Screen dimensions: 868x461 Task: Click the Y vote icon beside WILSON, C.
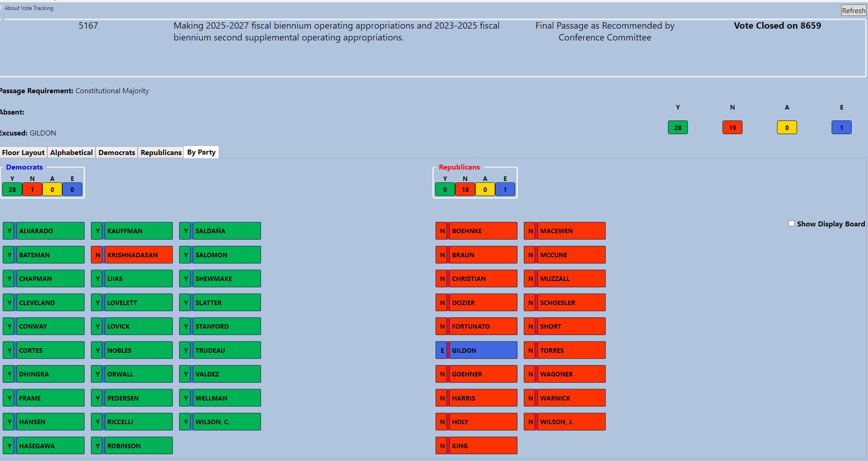click(186, 422)
